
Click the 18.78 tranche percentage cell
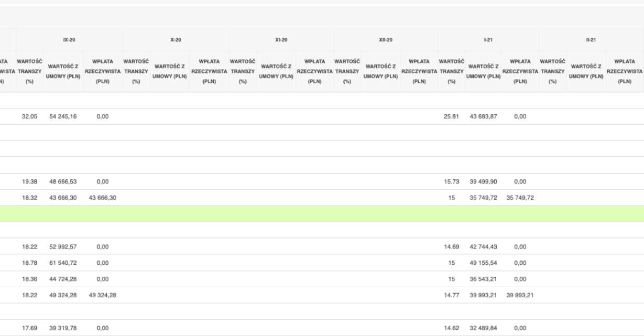pos(29,263)
